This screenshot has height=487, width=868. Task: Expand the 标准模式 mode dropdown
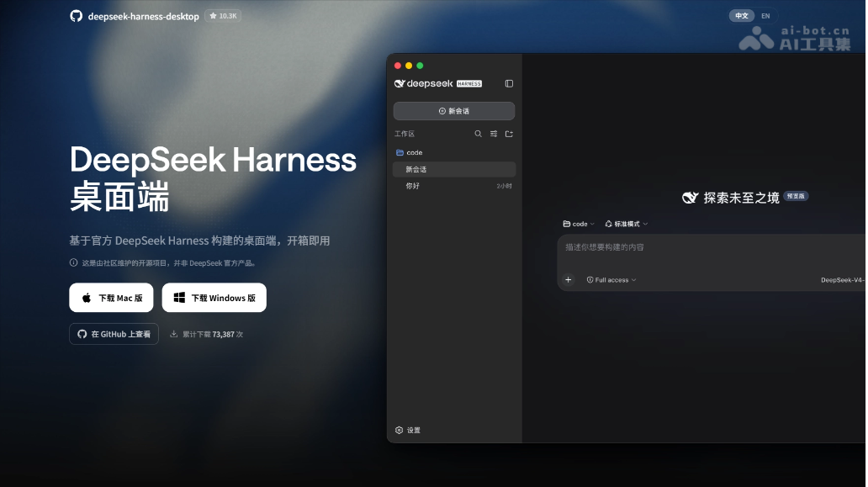pyautogui.click(x=627, y=224)
